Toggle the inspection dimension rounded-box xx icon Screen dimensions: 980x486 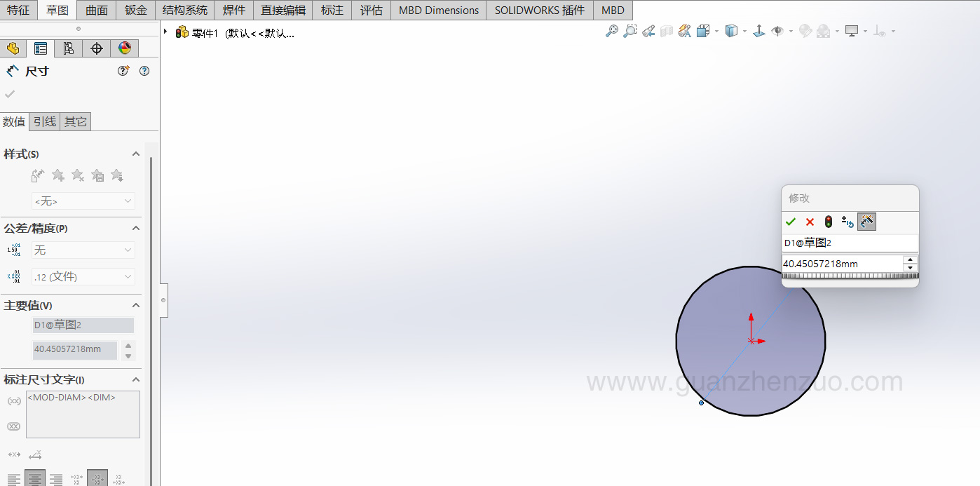pyautogui.click(x=13, y=426)
